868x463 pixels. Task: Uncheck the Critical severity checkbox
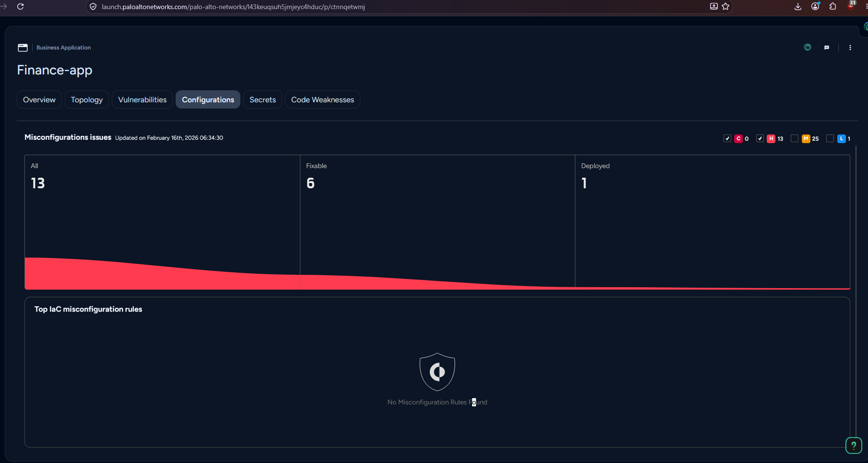point(727,139)
